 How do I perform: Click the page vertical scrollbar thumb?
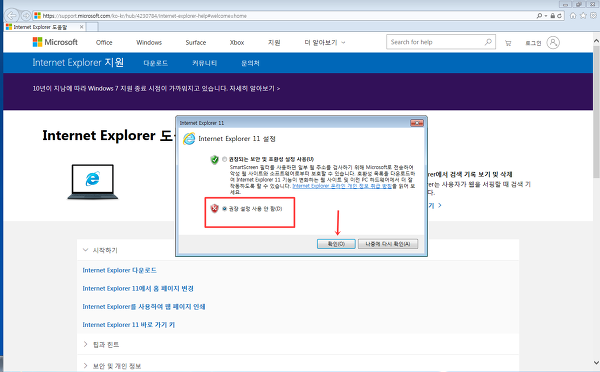tap(596, 111)
